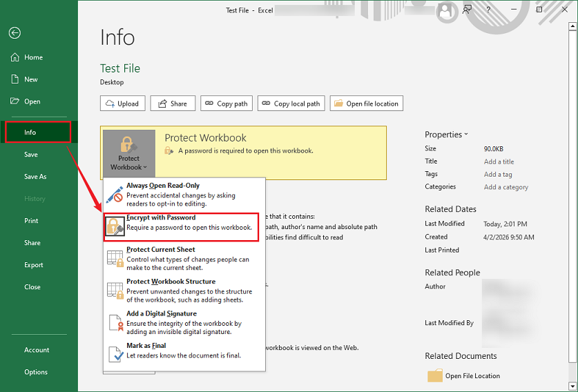Image resolution: width=578 pixels, height=392 pixels.
Task: Click the scrollbar up arrow
Action: click(x=572, y=26)
